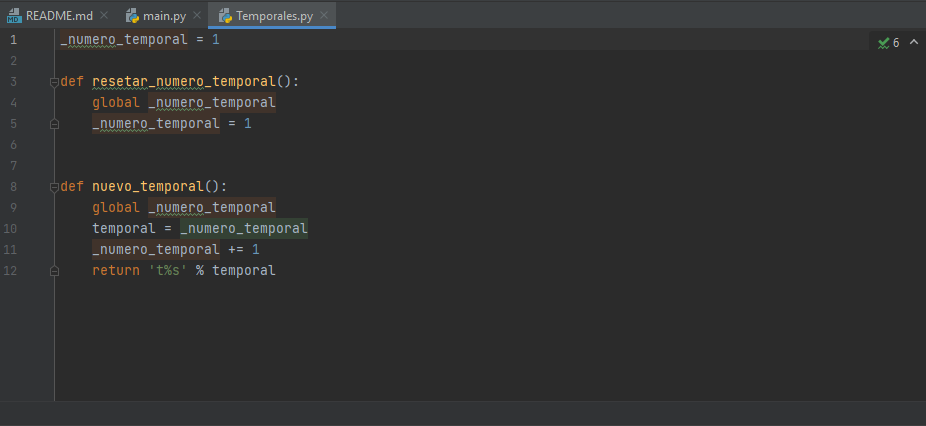This screenshot has width=926, height=426.
Task: Jump to previous highlighted problem with up chevron
Action: 914,42
